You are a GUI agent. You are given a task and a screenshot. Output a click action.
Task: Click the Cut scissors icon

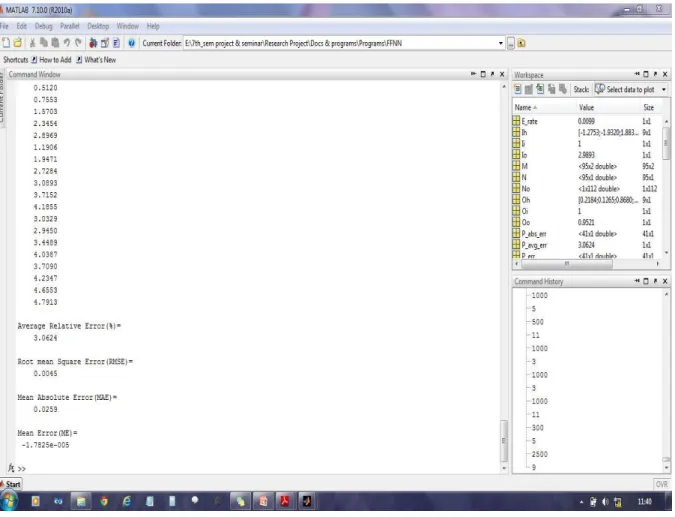tap(32, 43)
